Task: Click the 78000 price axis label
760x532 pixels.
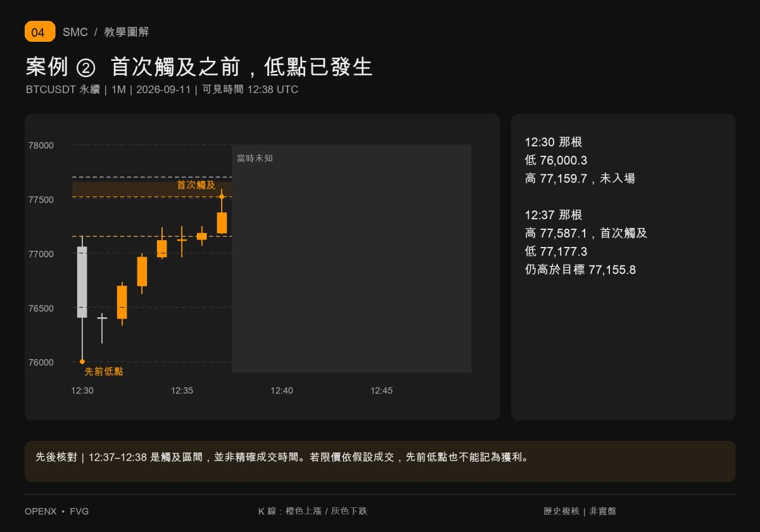Action: (41, 145)
